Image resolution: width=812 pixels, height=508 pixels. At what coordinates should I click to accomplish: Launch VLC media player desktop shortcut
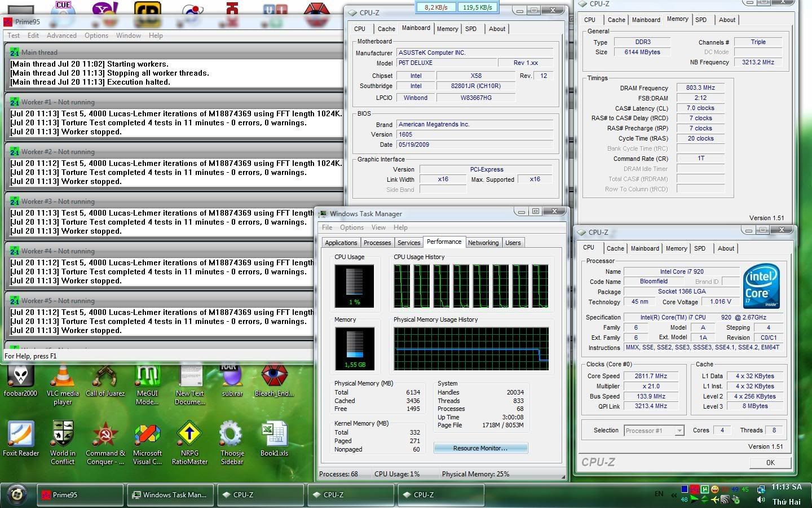click(x=63, y=385)
